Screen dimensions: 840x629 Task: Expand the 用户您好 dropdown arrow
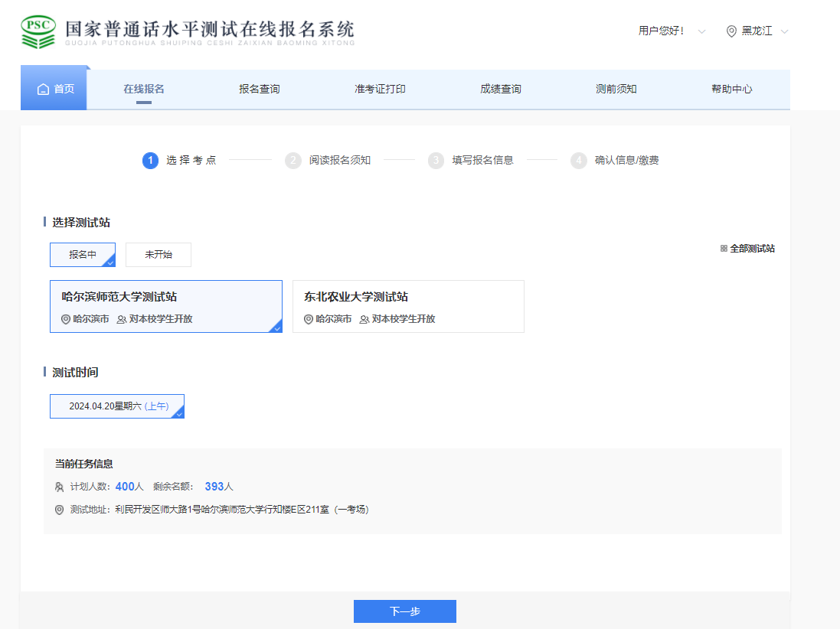coord(701,31)
